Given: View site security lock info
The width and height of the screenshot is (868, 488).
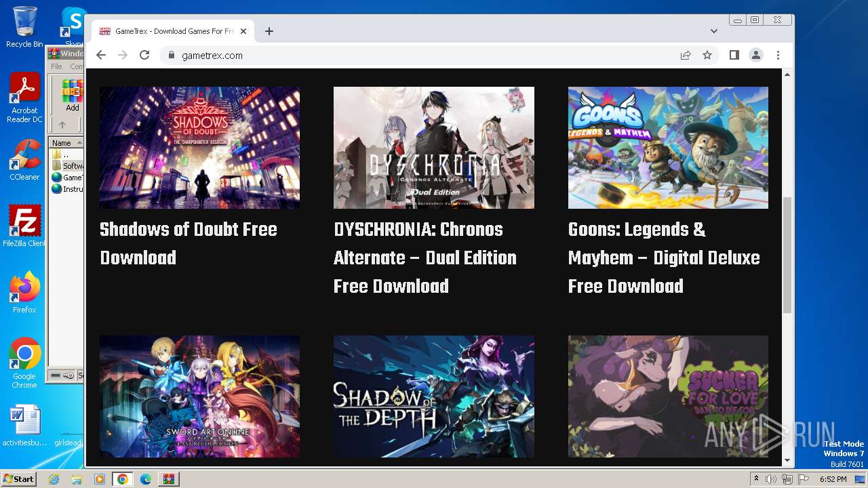Looking at the screenshot, I should coord(171,56).
